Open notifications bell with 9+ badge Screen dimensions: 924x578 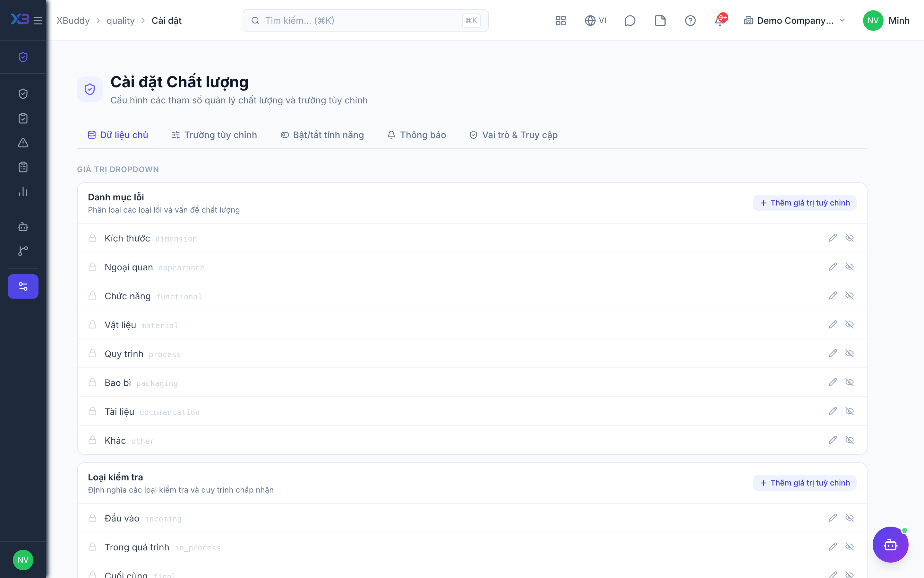click(x=721, y=20)
